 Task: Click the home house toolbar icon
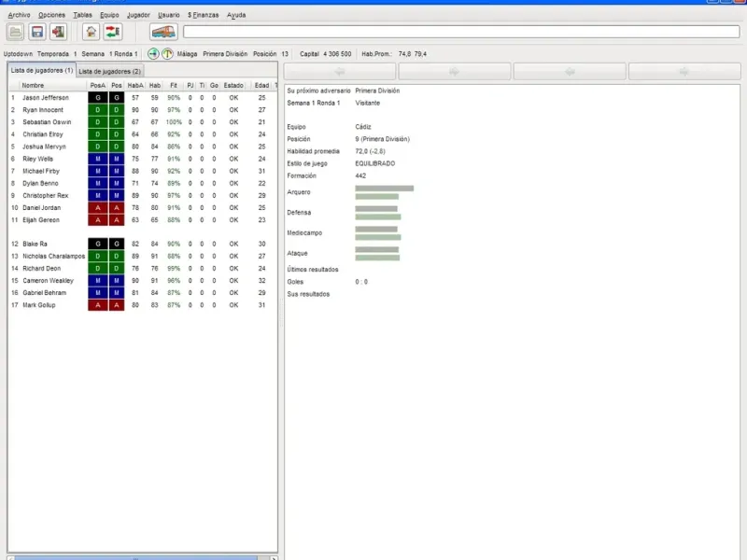[x=91, y=32]
